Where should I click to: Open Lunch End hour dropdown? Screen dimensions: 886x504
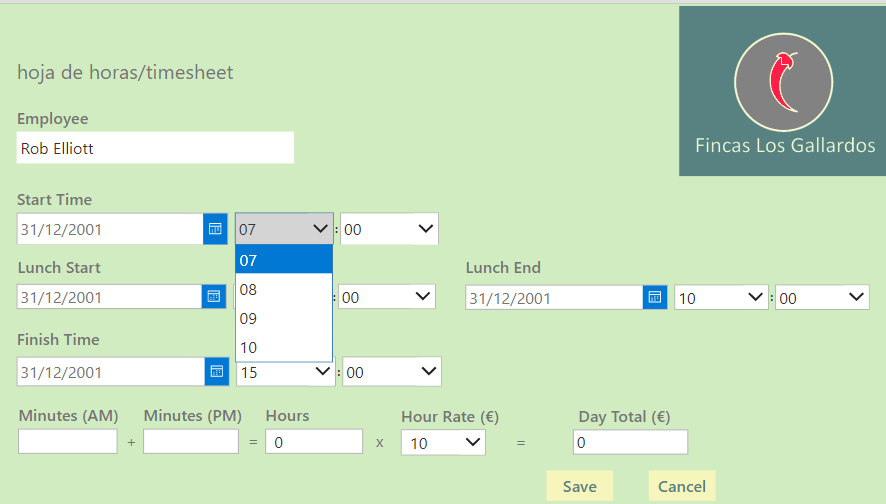721,298
